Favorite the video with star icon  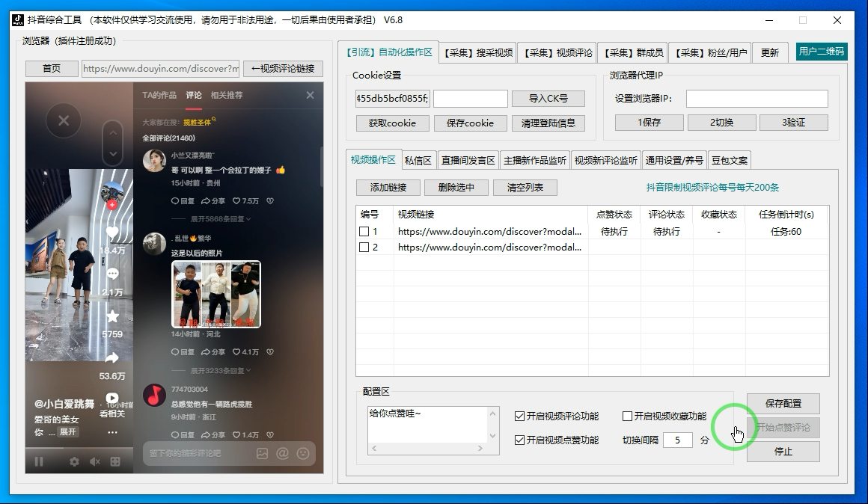click(112, 316)
